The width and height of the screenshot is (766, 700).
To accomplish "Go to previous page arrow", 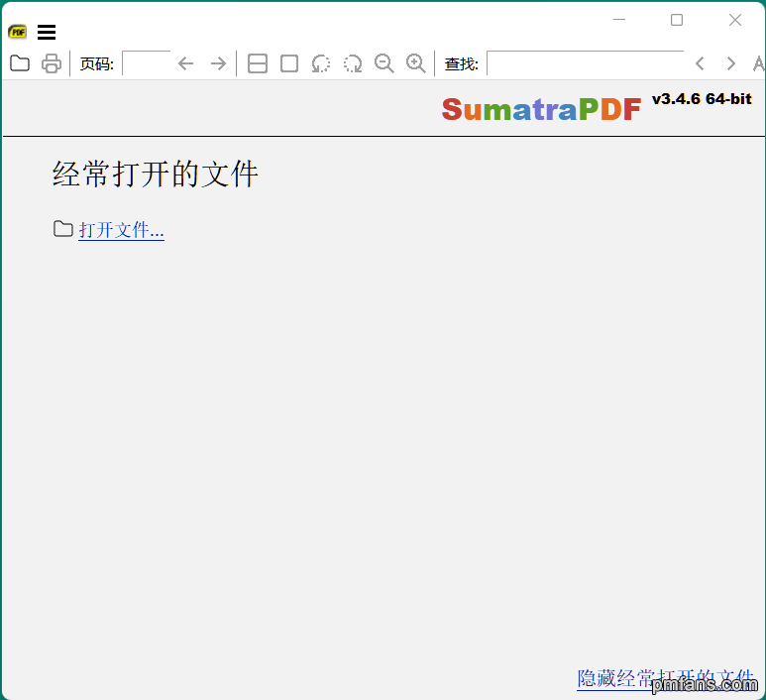I will pos(185,63).
